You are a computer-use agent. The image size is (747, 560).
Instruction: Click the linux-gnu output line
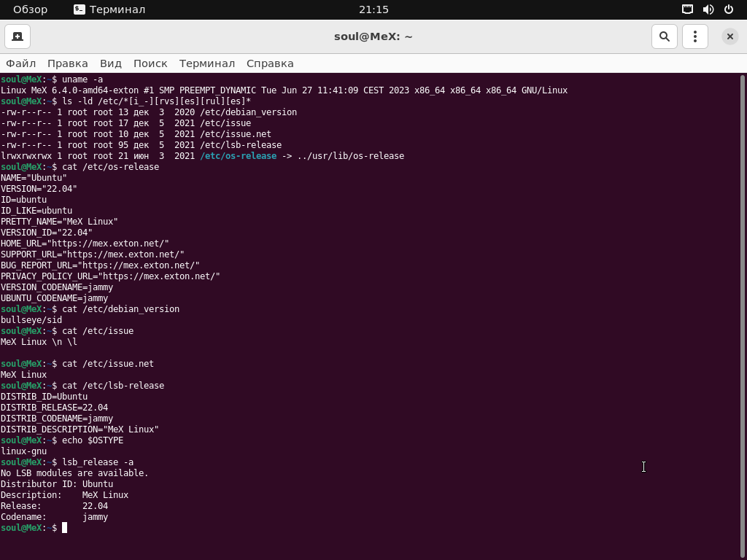(x=23, y=452)
